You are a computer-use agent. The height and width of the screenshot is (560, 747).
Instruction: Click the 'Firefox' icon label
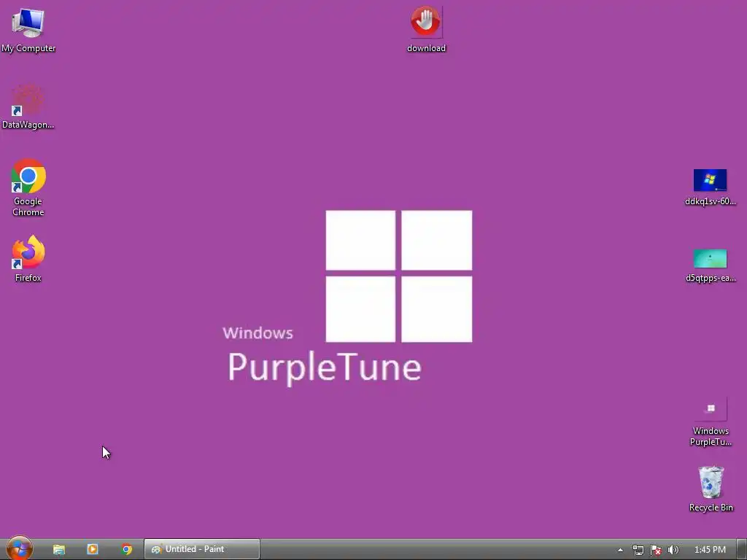[28, 278]
